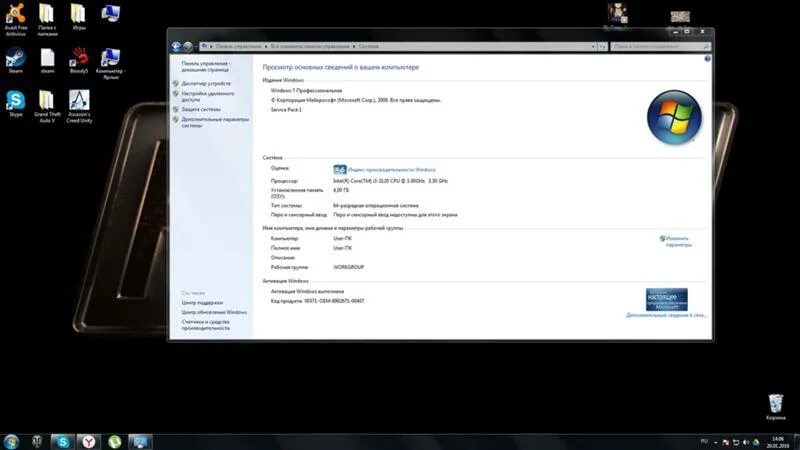Select the Игры folder on desktop
Image resolution: width=800 pixels, height=450 pixels.
click(x=79, y=16)
